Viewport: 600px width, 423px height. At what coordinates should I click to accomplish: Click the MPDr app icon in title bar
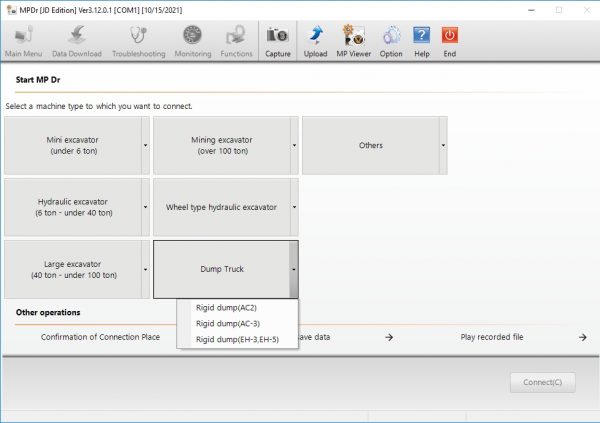tap(11, 10)
